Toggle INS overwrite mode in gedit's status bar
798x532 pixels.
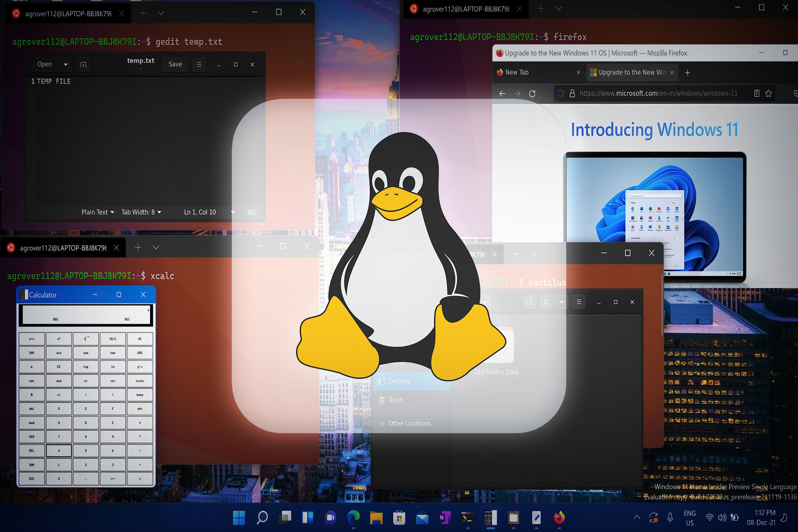(x=252, y=212)
